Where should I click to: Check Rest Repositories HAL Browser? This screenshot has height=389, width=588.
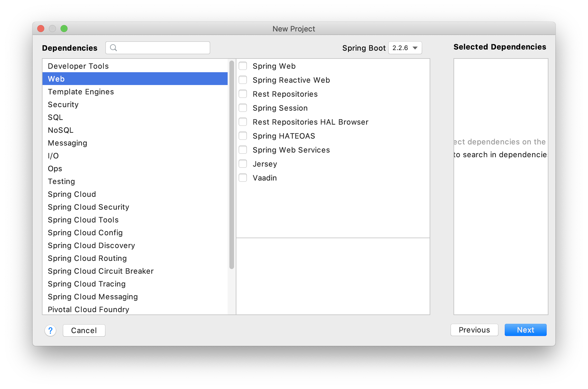[x=243, y=122]
